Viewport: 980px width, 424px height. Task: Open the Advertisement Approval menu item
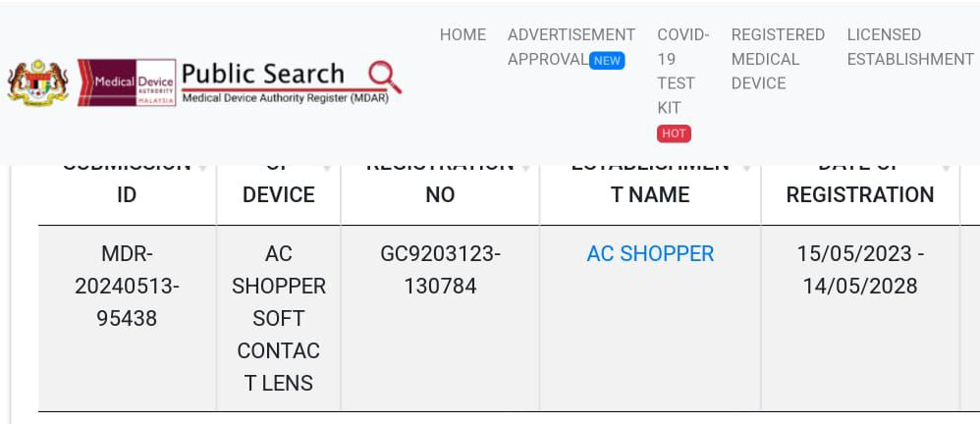point(571,46)
